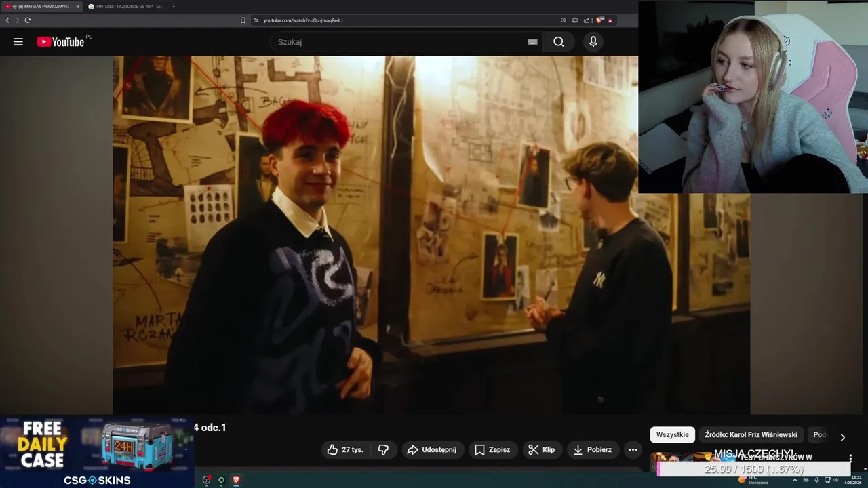The height and width of the screenshot is (488, 868).
Task: Reload the page with refresh icon
Action: tap(28, 20)
